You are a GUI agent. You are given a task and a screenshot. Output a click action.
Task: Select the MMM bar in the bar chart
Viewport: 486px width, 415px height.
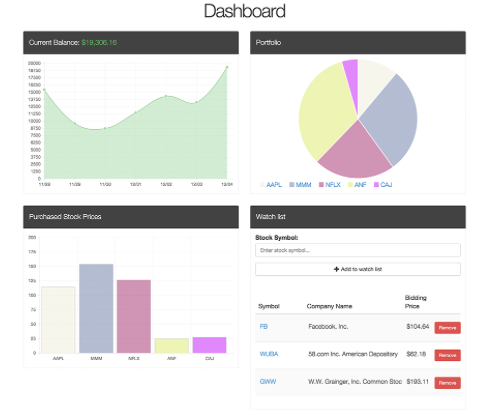point(96,308)
